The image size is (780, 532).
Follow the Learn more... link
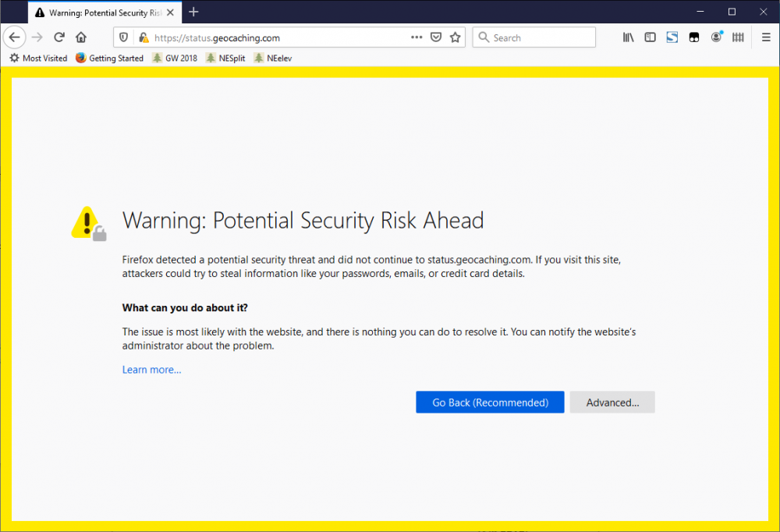click(x=152, y=370)
